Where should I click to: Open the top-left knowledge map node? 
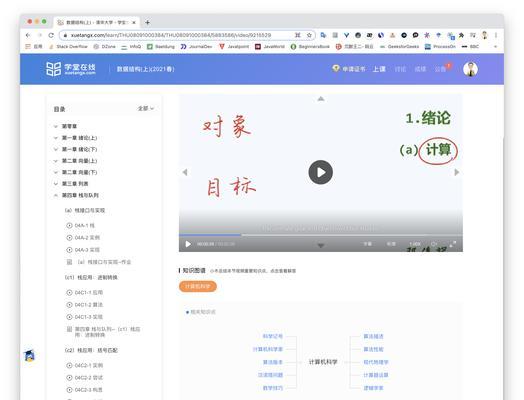click(273, 336)
